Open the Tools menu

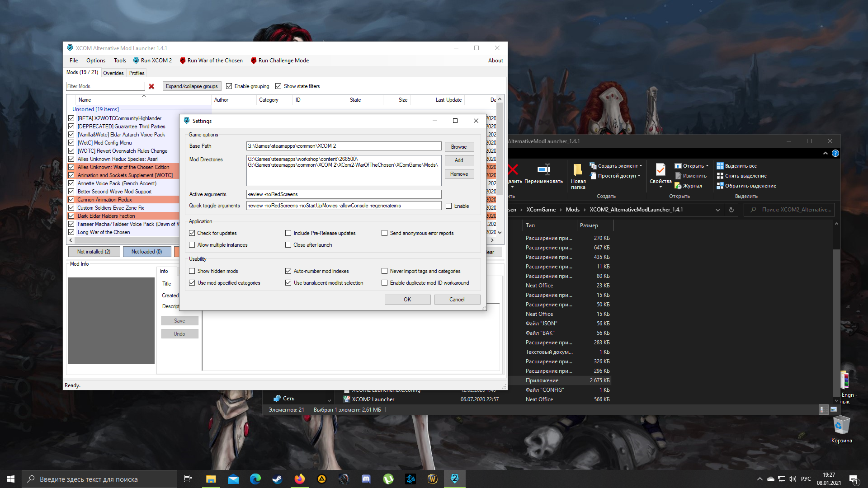click(120, 61)
